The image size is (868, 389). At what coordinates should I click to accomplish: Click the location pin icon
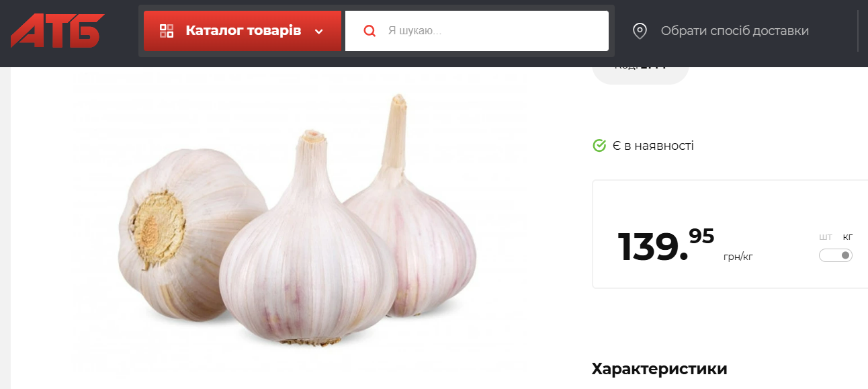(x=640, y=31)
